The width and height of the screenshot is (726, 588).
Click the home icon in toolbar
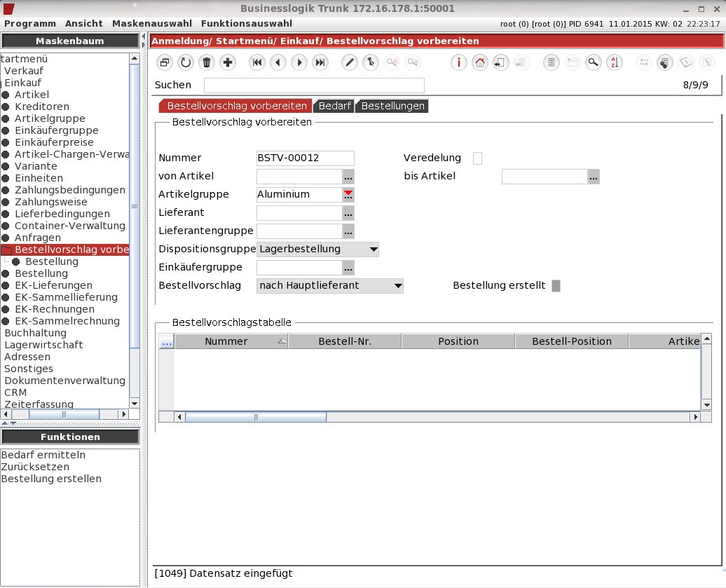pos(479,62)
